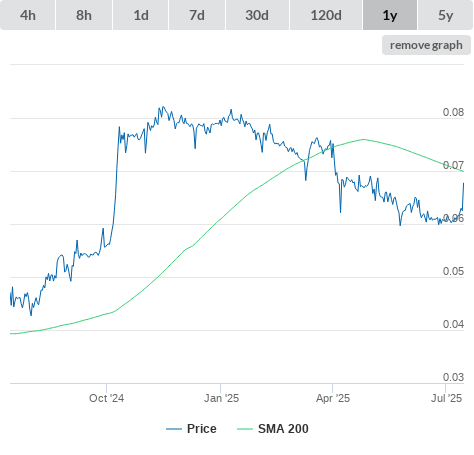This screenshot has height=455, width=474.
Task: Select the 120d range tab
Action: tap(326, 15)
